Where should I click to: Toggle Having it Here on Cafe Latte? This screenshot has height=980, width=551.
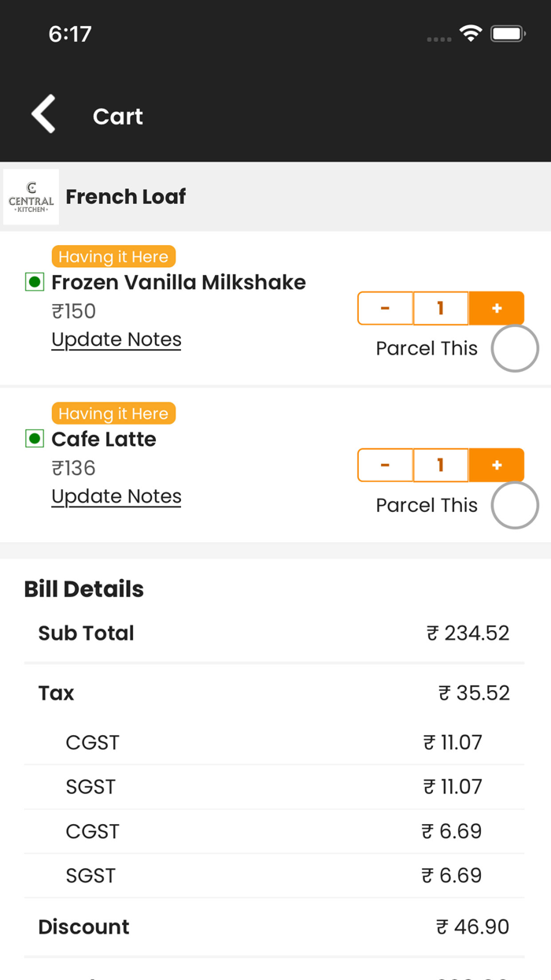pos(113,413)
